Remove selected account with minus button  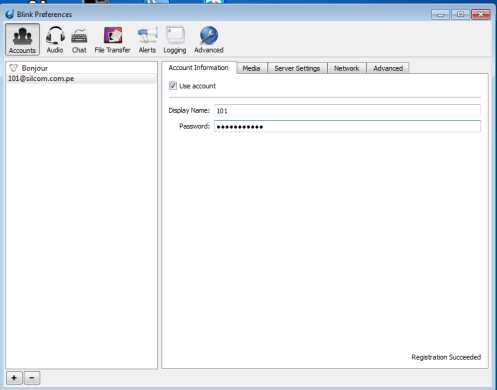(x=32, y=378)
